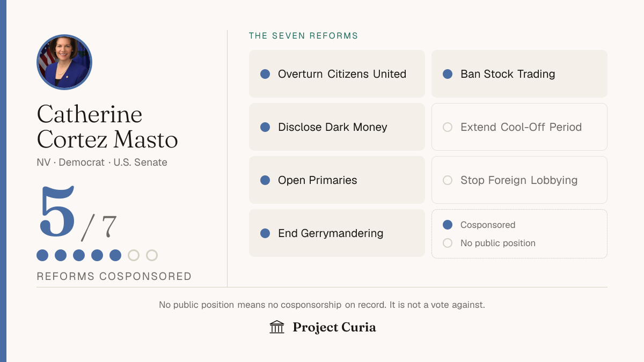This screenshot has height=362, width=644.
Task: Click the empty circle beside Stop Foreign Lobbying
Action: pyautogui.click(x=448, y=180)
